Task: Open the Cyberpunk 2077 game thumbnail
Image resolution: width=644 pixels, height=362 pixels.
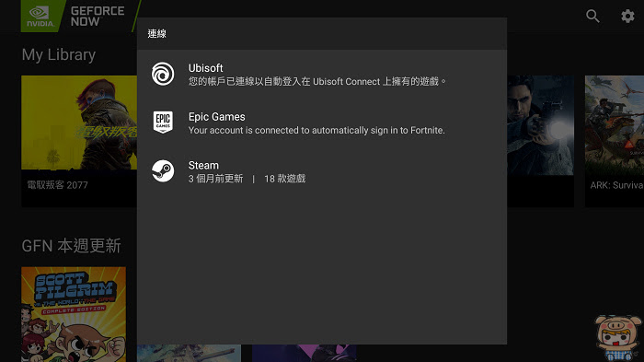Action: [x=79, y=123]
